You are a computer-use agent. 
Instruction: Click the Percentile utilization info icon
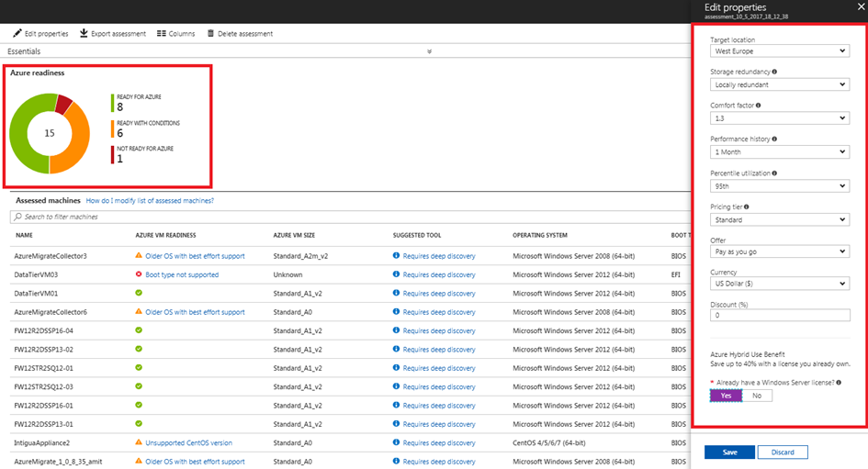(x=774, y=173)
